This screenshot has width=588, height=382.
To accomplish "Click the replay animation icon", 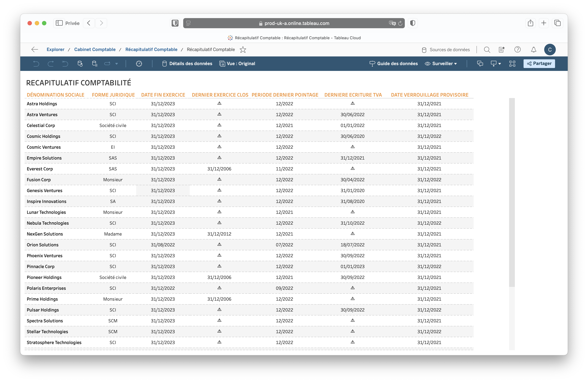I will pyautogui.click(x=107, y=64).
